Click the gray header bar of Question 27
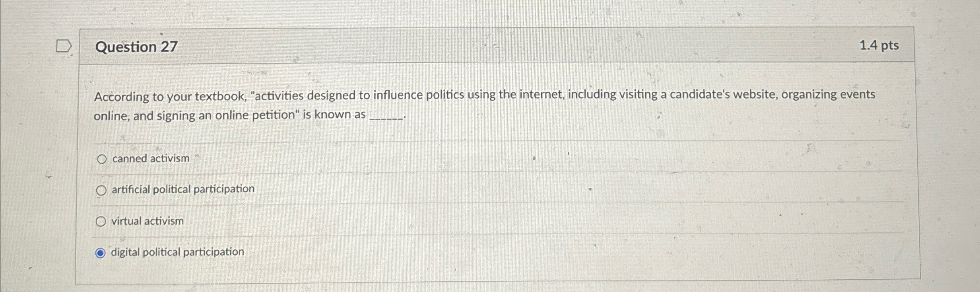Viewport: 980px width, 292px height. click(477, 46)
